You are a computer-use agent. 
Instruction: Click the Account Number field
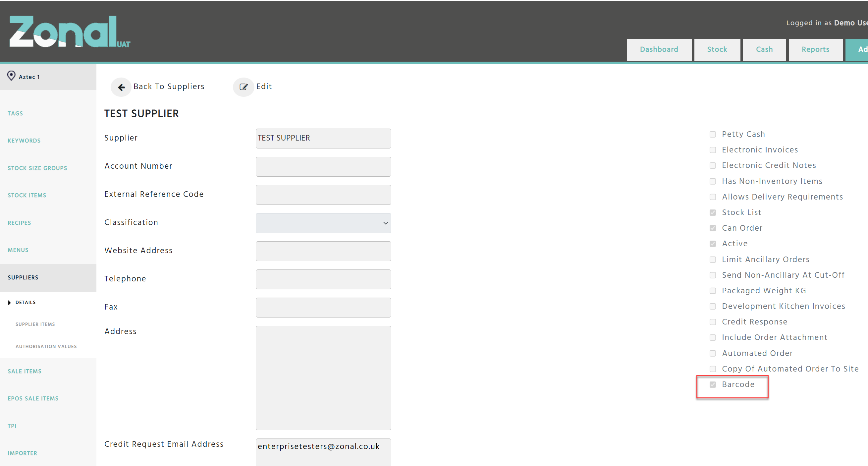click(x=323, y=167)
